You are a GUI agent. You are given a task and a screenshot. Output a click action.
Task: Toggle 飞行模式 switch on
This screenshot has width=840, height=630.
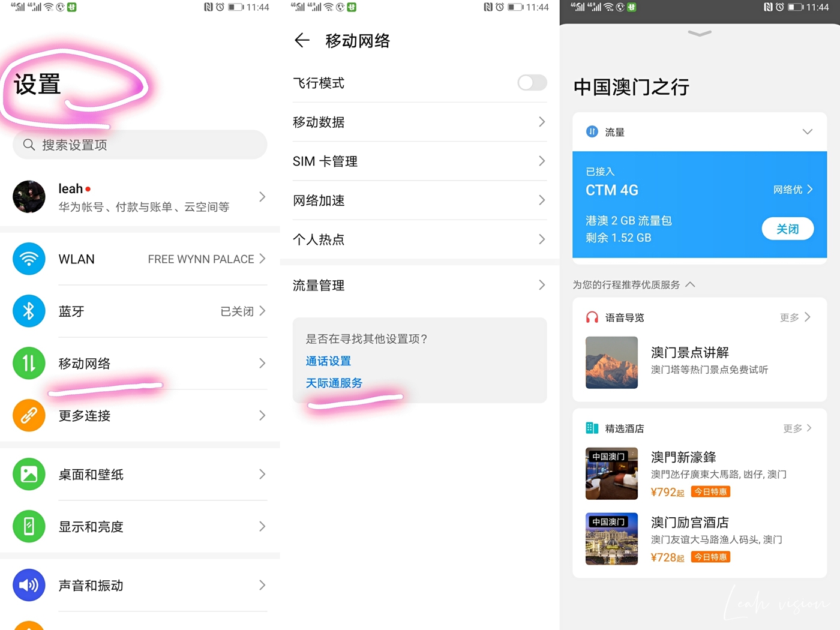[x=531, y=83]
